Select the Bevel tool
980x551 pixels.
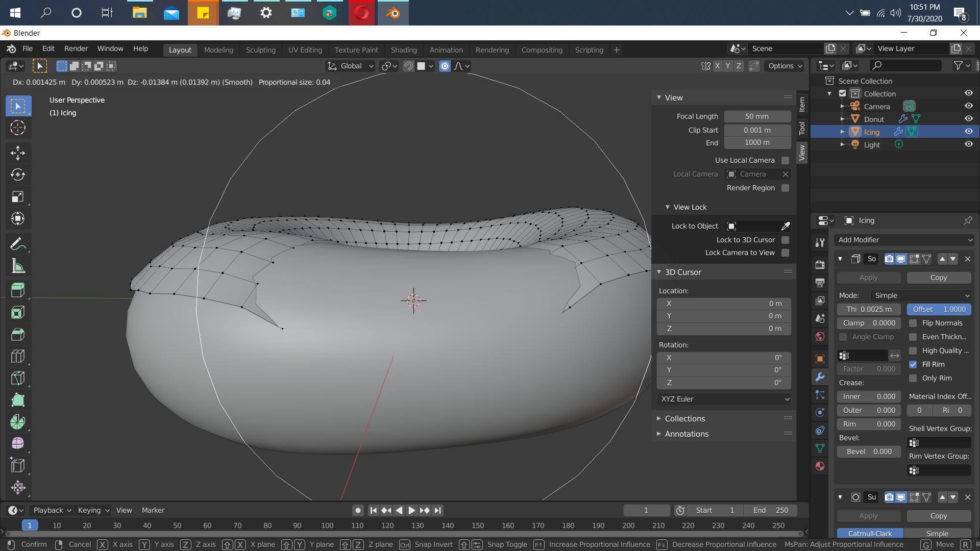pyautogui.click(x=18, y=334)
